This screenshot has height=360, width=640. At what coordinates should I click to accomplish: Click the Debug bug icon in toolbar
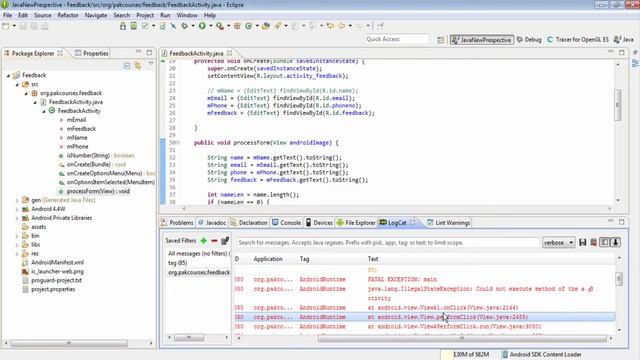click(184, 26)
